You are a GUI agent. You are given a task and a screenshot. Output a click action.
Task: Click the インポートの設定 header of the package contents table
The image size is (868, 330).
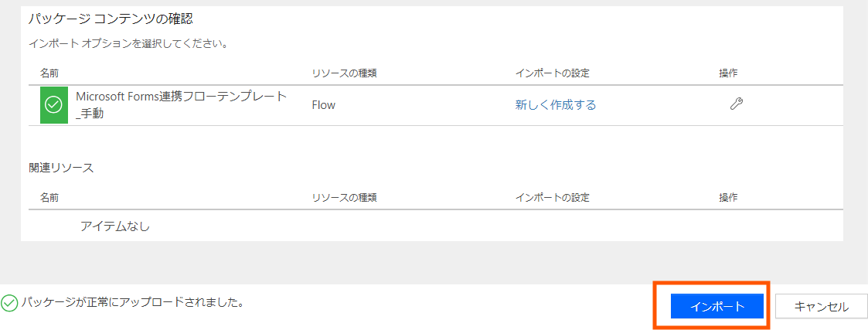point(553,73)
